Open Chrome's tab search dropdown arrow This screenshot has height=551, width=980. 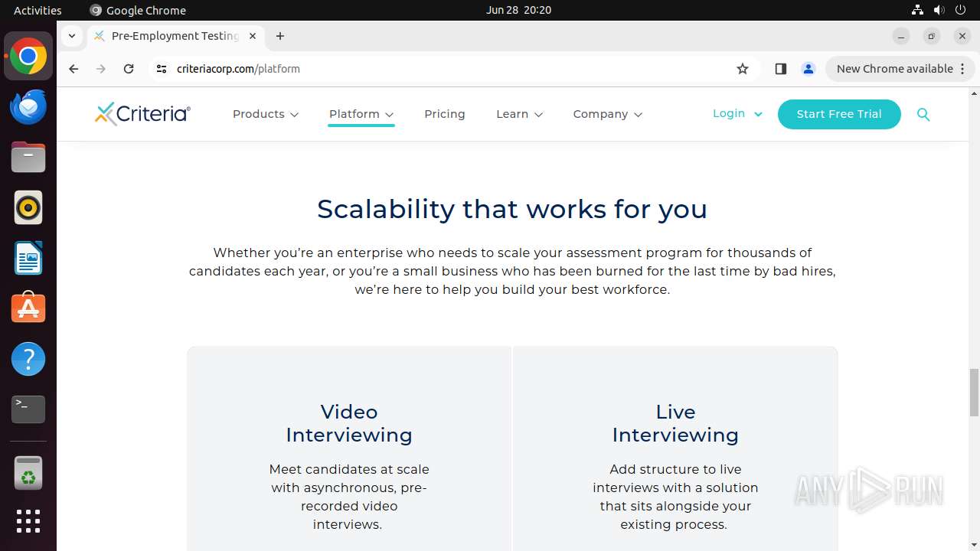tap(71, 36)
